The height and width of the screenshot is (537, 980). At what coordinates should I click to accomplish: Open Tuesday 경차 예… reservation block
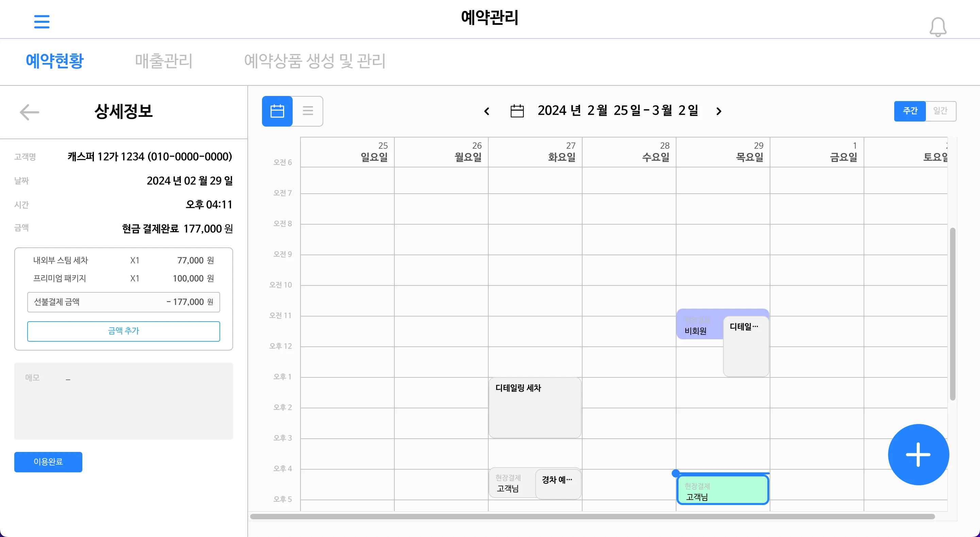[558, 484]
